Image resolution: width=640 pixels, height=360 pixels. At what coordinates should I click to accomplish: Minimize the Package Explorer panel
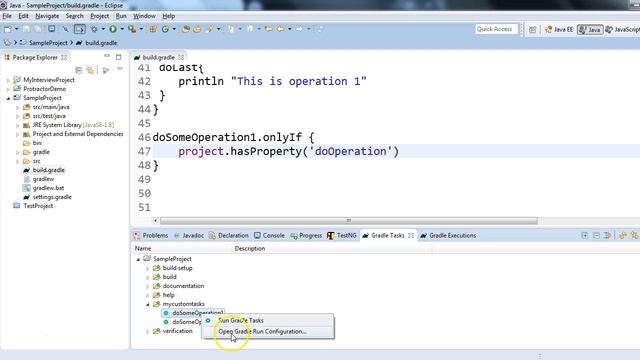107,56
